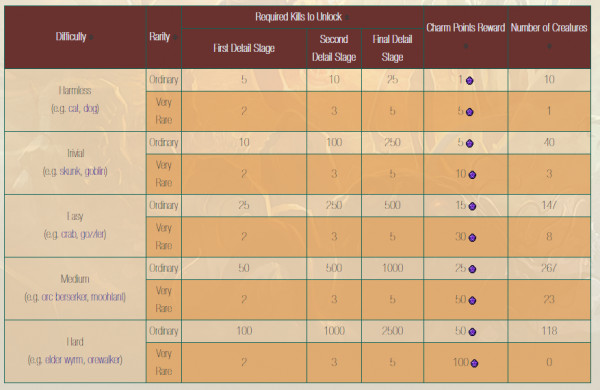Screen dimensions: 600x390
Task: Sort by Charm Points Reward arrow
Action: point(466,46)
